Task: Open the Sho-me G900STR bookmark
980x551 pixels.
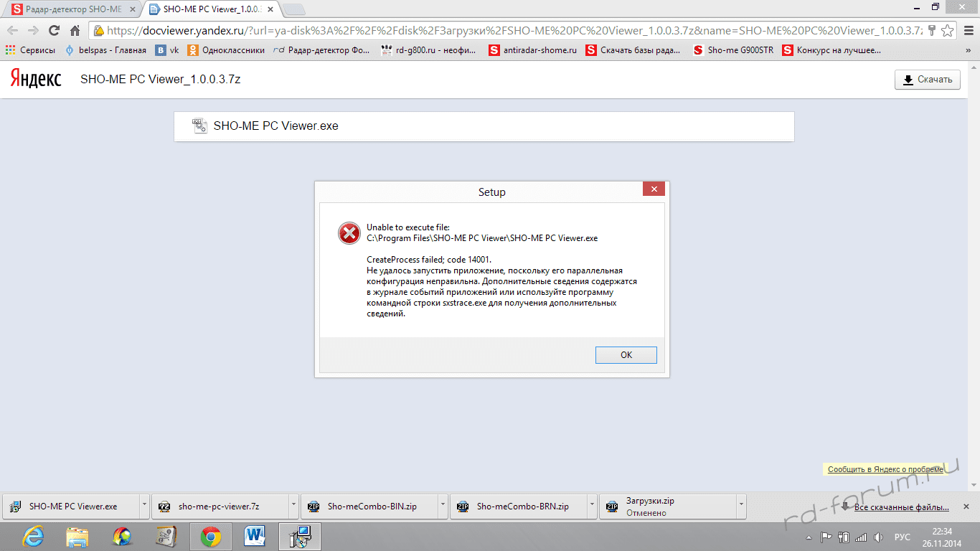Action: click(733, 50)
